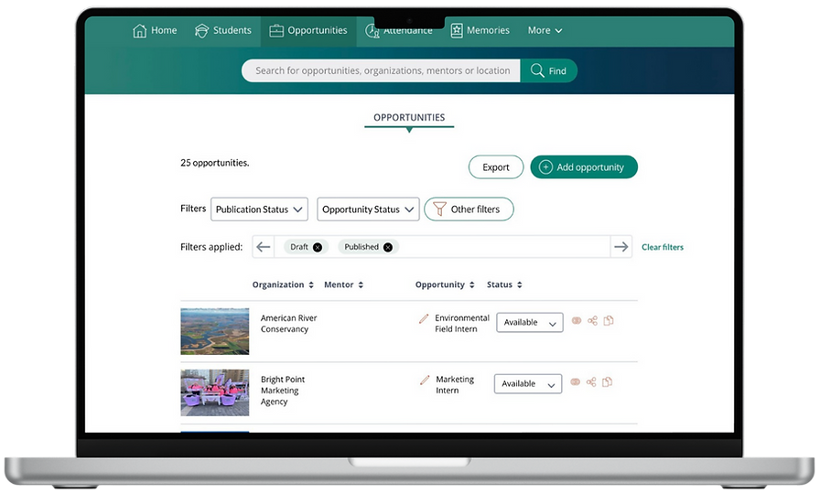Toggle publish switch for Environmental Field Intern
Image resolution: width=820 pixels, height=504 pixels.
(577, 320)
